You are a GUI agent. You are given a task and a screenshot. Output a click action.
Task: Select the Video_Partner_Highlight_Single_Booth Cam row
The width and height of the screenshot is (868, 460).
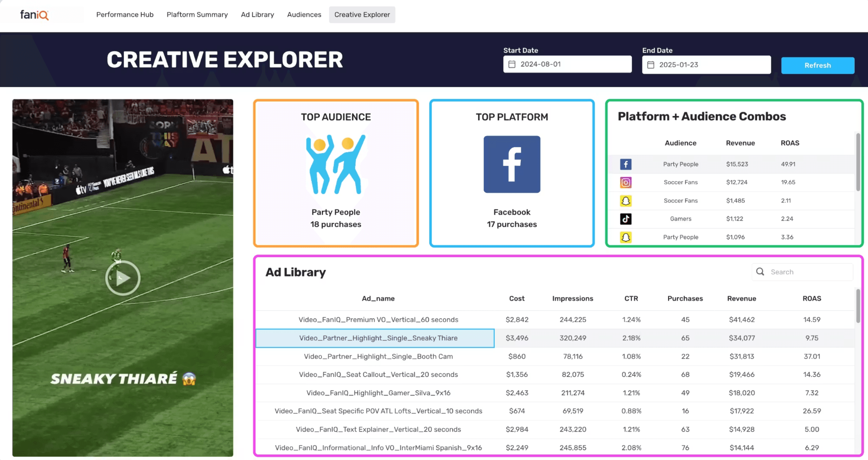pos(378,356)
